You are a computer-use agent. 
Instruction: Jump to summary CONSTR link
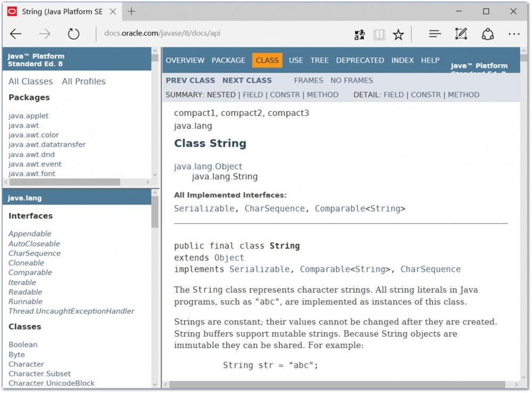[285, 95]
